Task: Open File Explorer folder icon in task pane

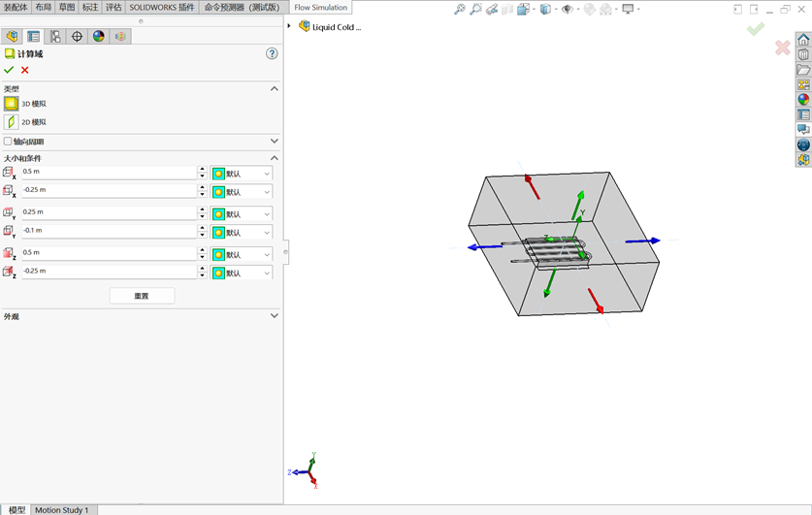Action: point(803,70)
